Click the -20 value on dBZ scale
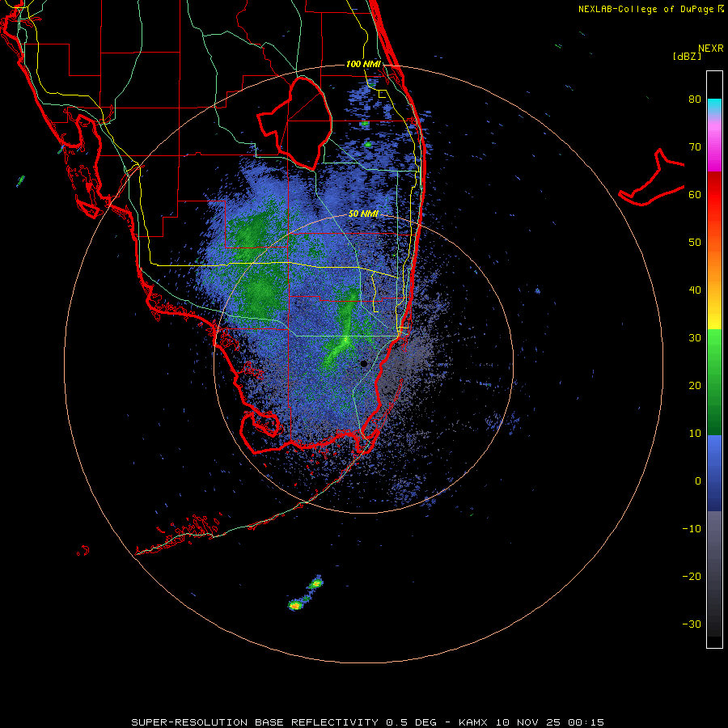 [x=692, y=576]
